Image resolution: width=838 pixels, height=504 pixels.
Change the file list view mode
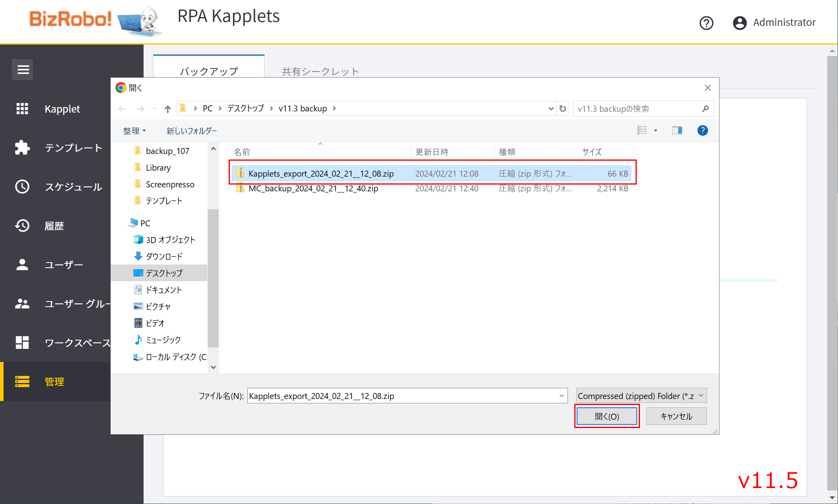(642, 130)
